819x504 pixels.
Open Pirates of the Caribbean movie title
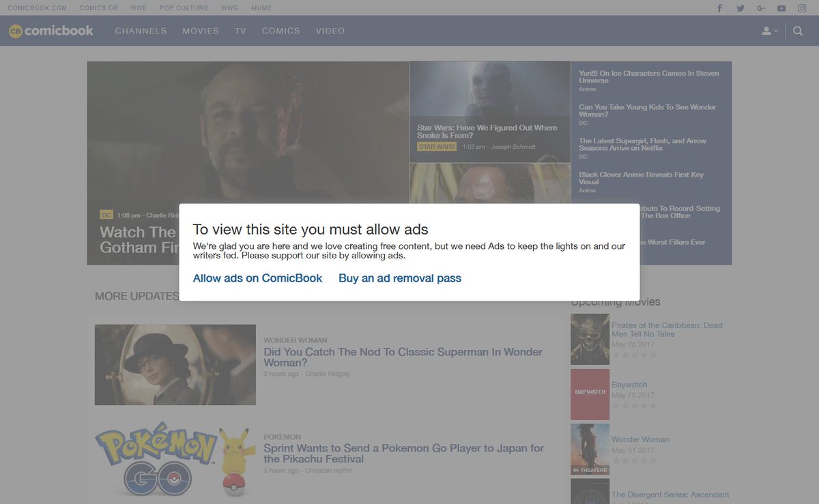coord(667,329)
